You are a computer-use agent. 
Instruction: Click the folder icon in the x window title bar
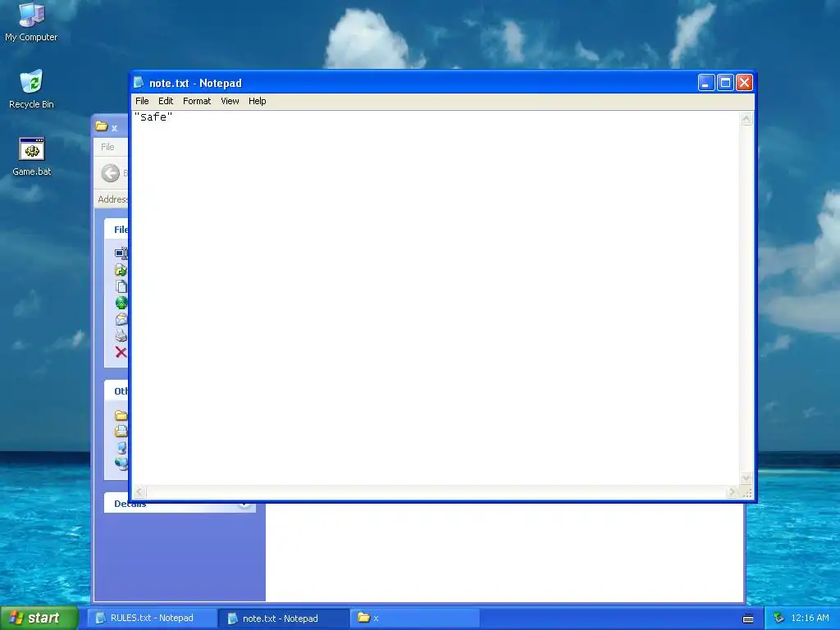101,126
